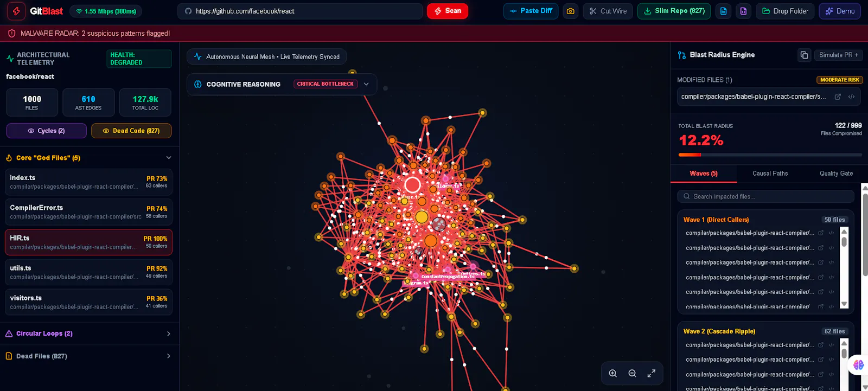Select the CompilerError.ts god file card
This screenshot has width=868, height=391.
point(89,212)
